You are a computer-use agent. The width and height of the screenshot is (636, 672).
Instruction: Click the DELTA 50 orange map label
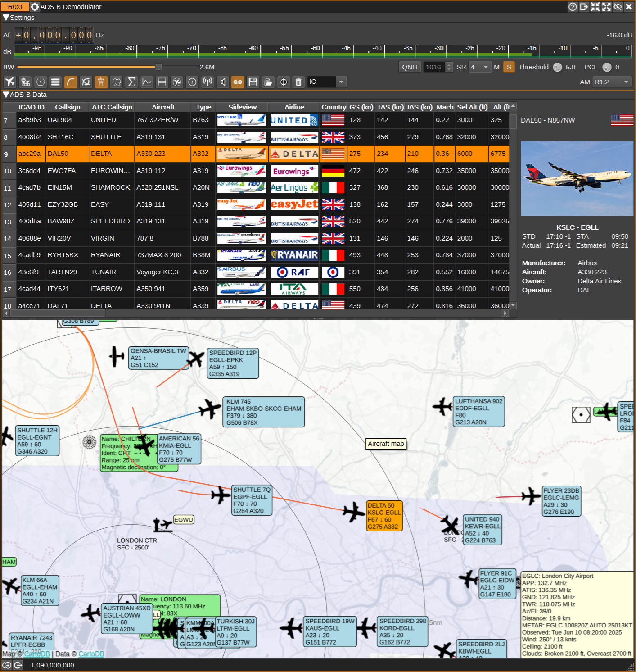point(384,516)
